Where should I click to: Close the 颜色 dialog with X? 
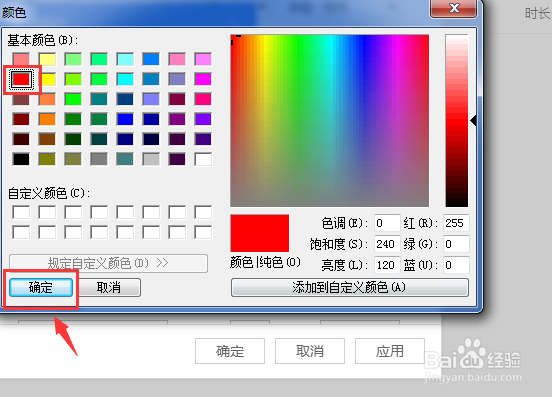click(x=454, y=8)
